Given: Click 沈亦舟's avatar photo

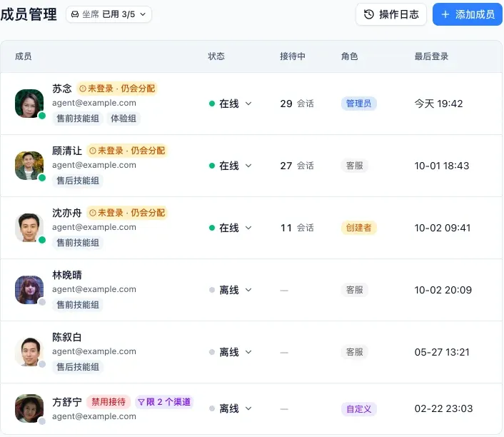Looking at the screenshot, I should click(29, 228).
